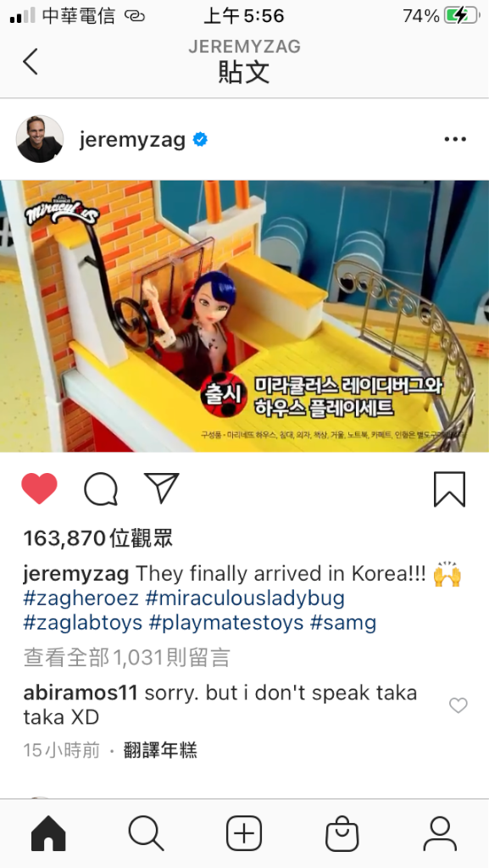The width and height of the screenshot is (489, 868).
Task: Open the Profile person tab
Action: click(x=440, y=833)
